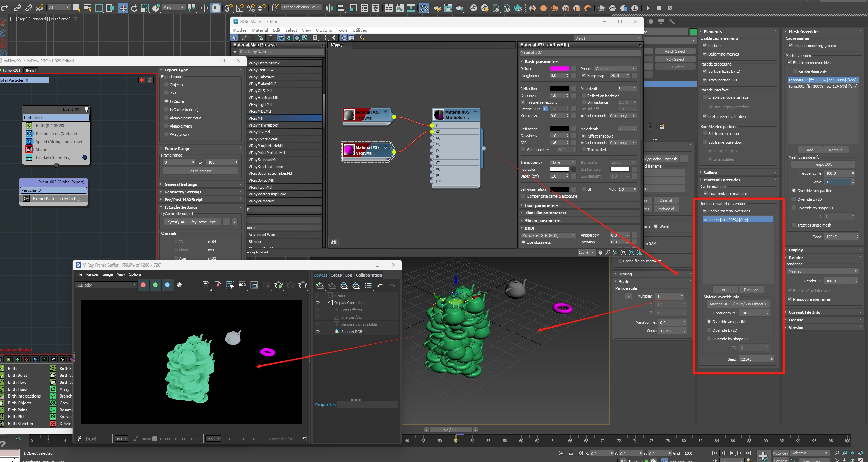This screenshot has width=868, height=462.
Task: Toggle the Percent Snap tool
Action: click(x=251, y=8)
